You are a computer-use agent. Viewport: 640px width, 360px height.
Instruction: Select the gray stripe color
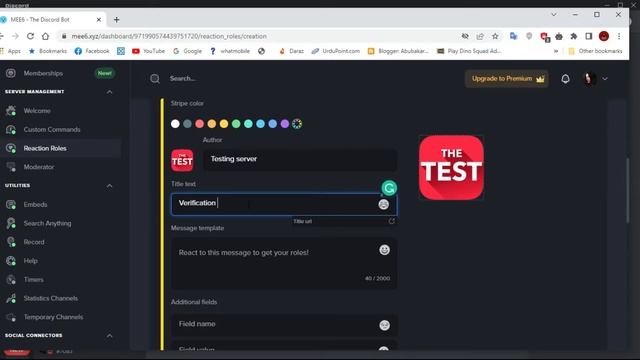pos(187,124)
